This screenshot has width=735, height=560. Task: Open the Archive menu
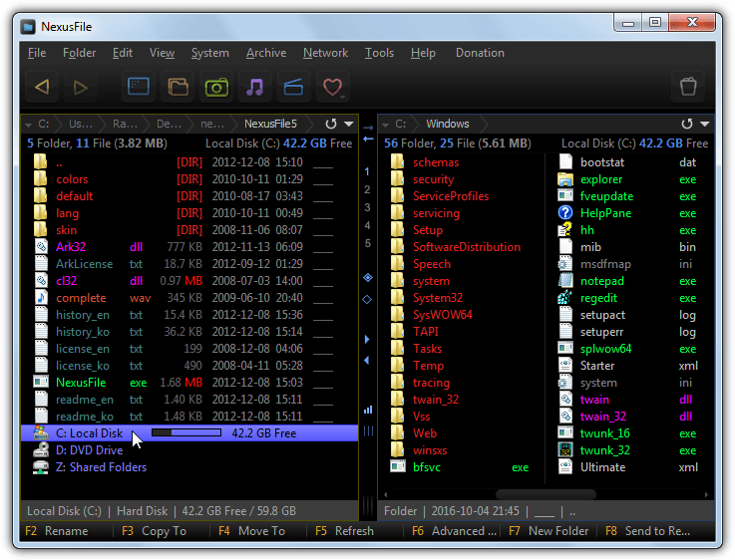click(266, 53)
